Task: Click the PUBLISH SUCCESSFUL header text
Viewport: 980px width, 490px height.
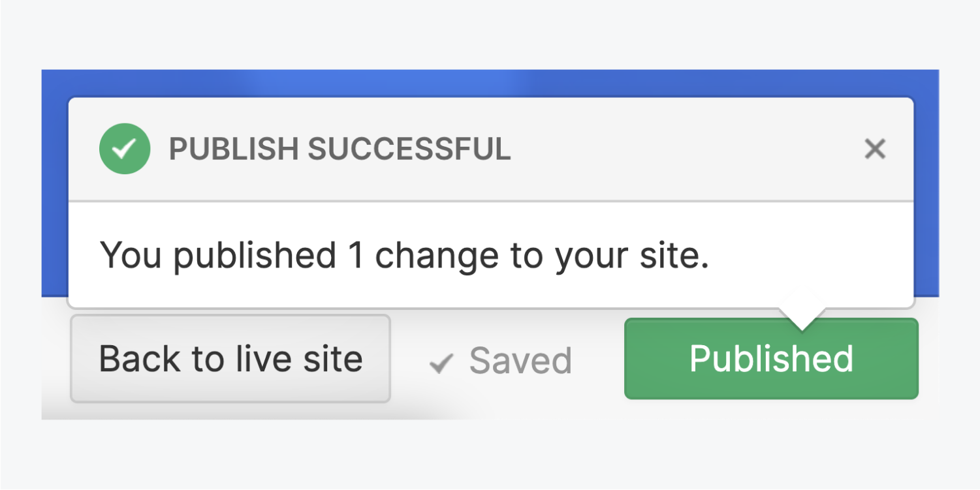Action: click(340, 149)
